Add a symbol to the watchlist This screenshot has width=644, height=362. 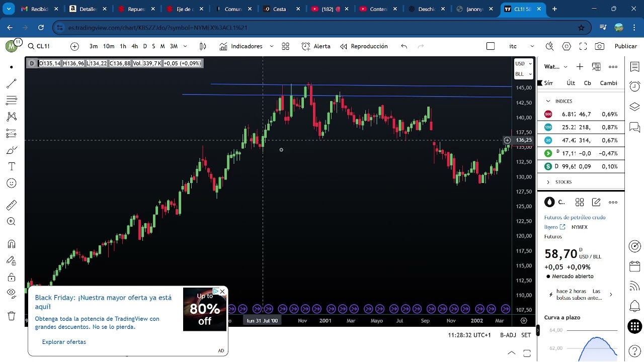[580, 66]
